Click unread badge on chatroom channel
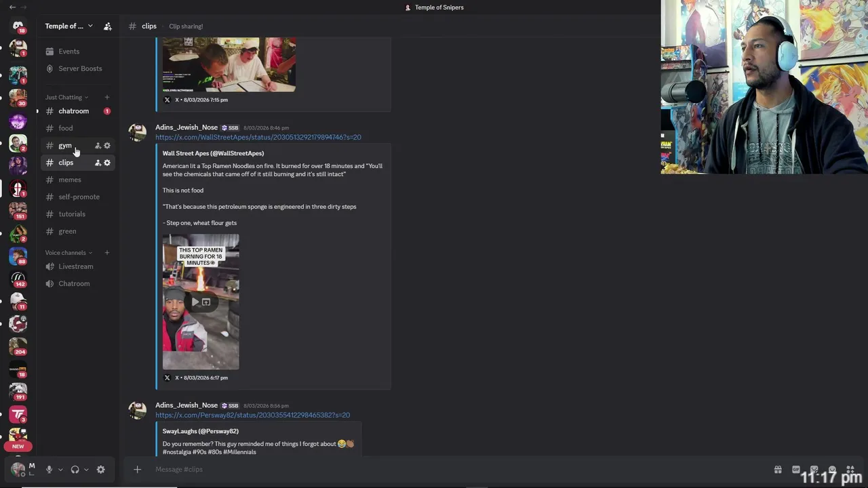Screen dimensions: 868x488 tap(106, 111)
